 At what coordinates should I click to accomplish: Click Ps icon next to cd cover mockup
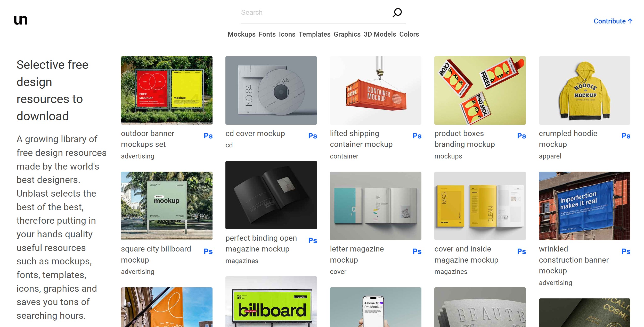point(313,136)
